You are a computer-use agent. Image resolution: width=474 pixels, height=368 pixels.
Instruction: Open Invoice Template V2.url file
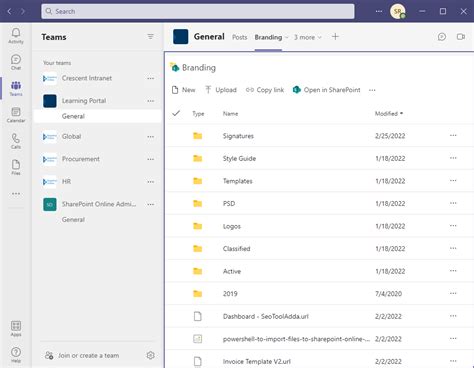[x=257, y=361]
